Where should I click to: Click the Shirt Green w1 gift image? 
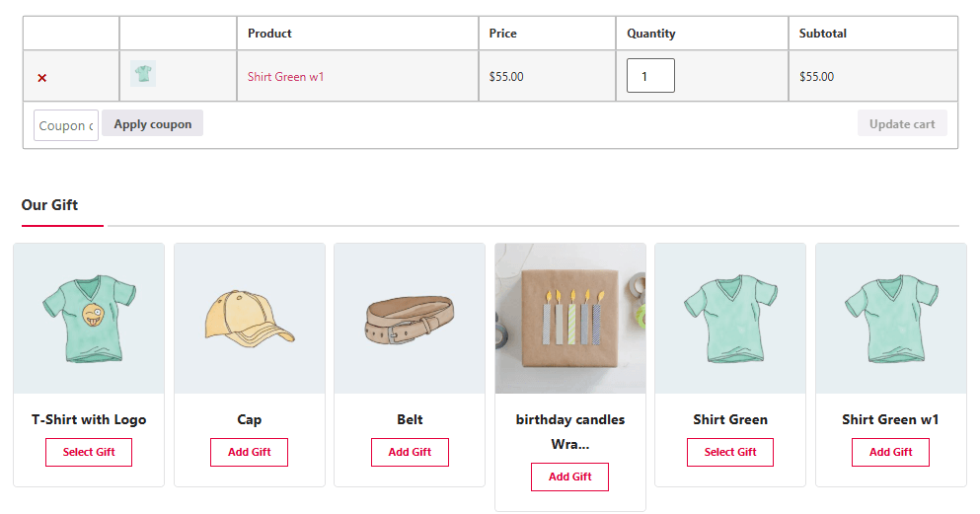pyautogui.click(x=890, y=319)
